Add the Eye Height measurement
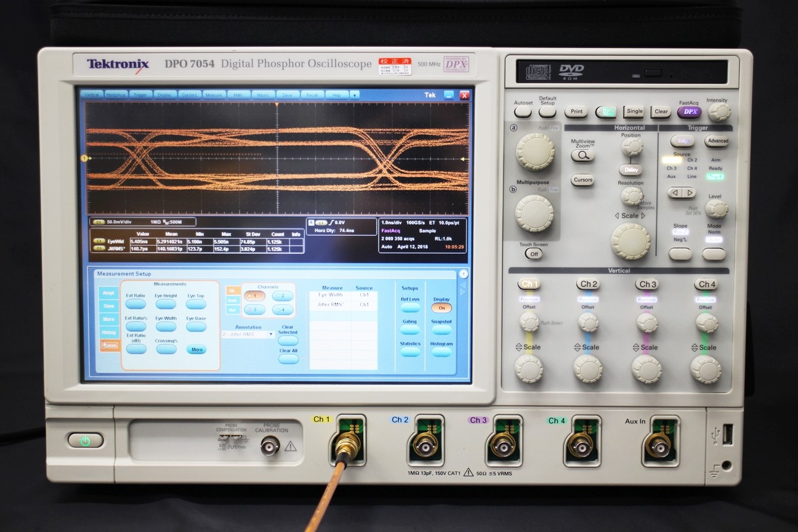The image size is (798, 532). click(166, 304)
